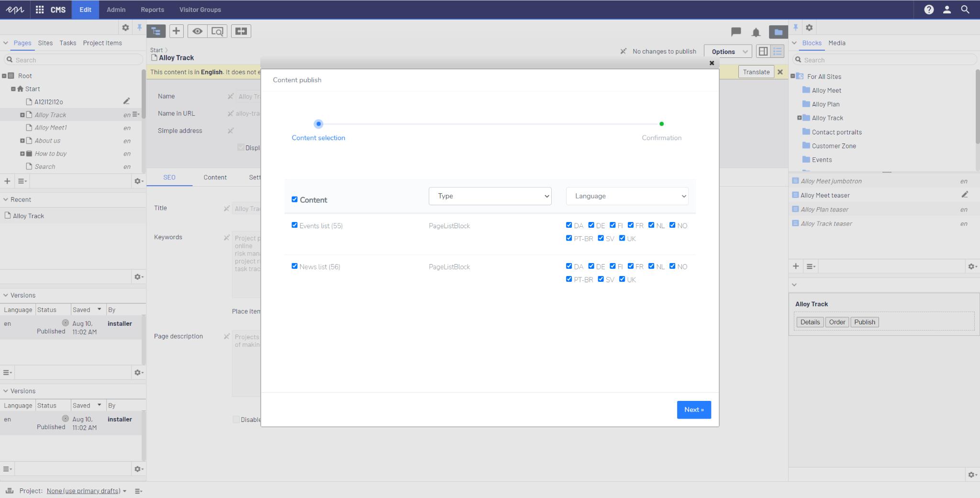This screenshot has width=980, height=498.
Task: Open the view settings magnifier toolbar icon
Action: [x=217, y=31]
